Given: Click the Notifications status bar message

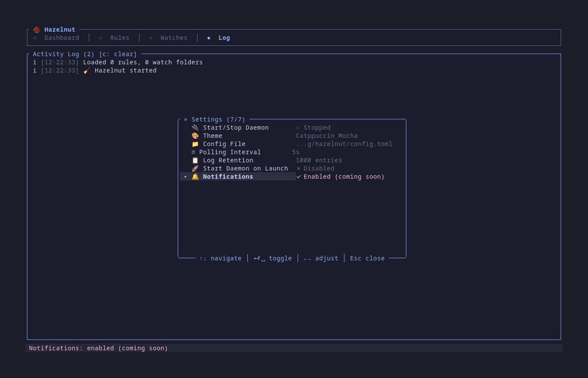Looking at the screenshot, I should [x=98, y=348].
